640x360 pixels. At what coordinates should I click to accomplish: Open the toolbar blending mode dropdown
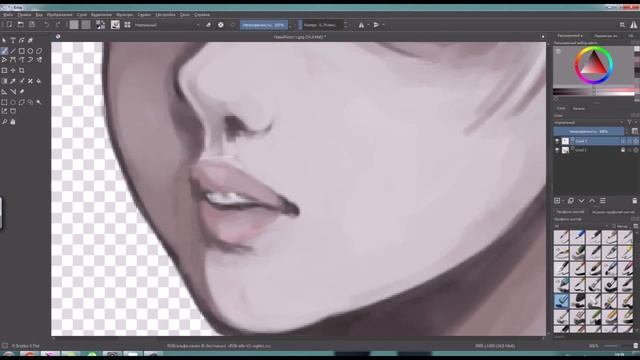[x=167, y=25]
